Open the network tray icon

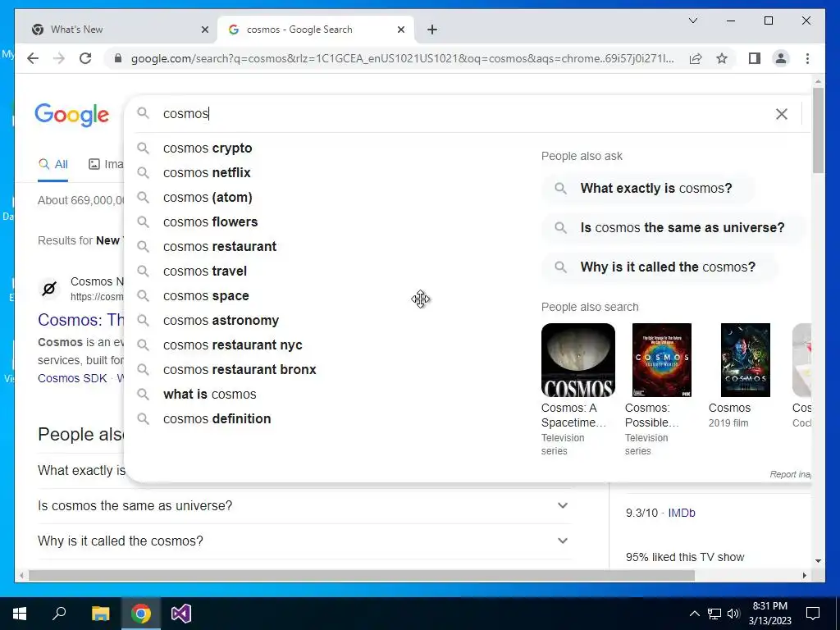tap(714, 614)
